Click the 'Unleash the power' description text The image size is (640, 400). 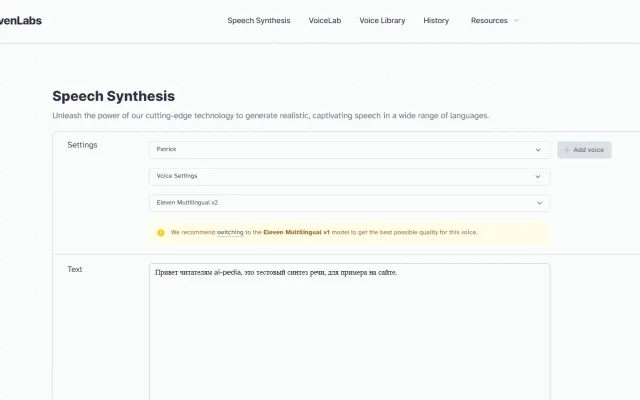[x=271, y=116]
